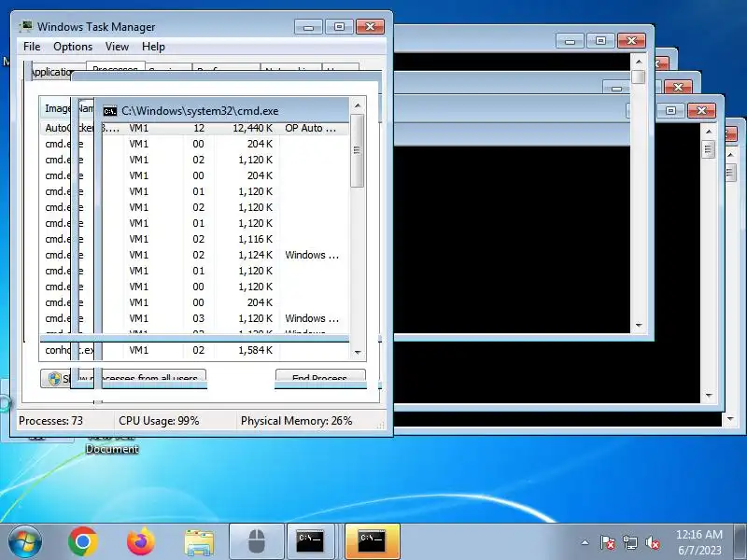Open the muted volume tray icon
747x560 pixels.
[652, 542]
